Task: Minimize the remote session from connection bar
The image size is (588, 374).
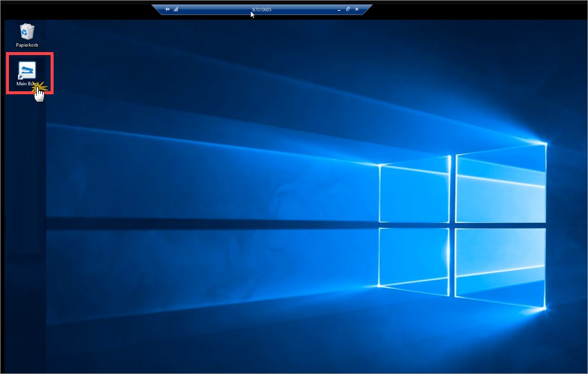Action: coord(339,9)
